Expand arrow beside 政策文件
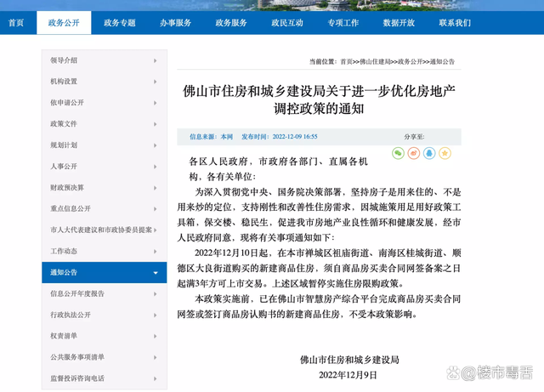This screenshot has height=392, width=544. [155, 124]
